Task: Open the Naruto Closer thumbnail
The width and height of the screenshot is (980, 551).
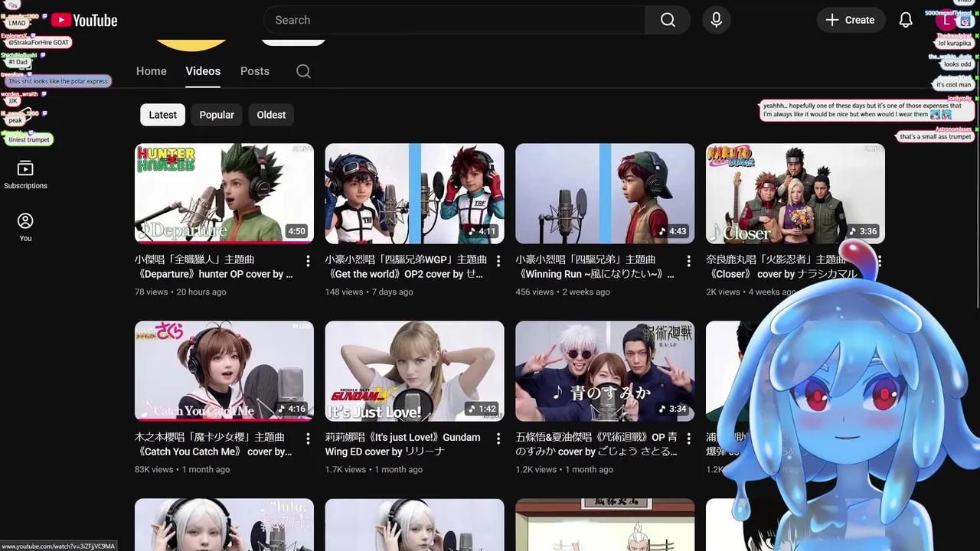Action: (795, 194)
